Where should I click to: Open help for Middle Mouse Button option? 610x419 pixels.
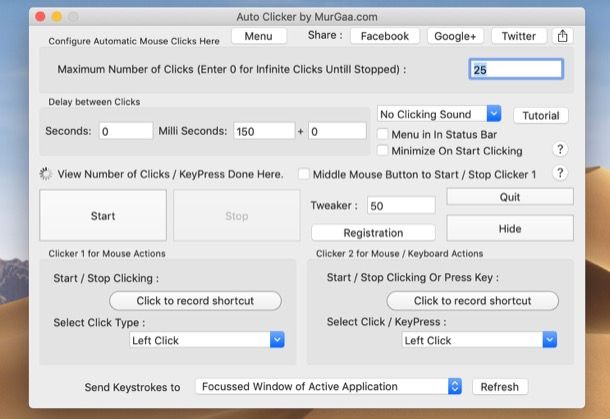tap(560, 174)
